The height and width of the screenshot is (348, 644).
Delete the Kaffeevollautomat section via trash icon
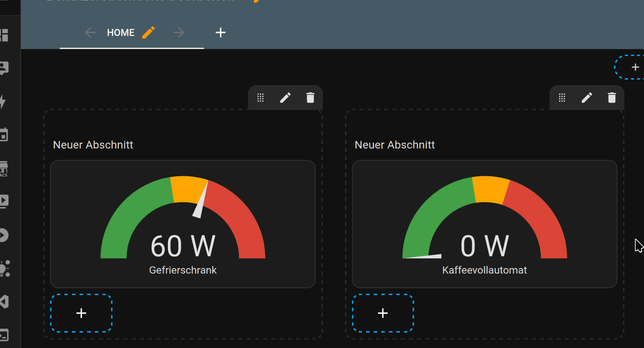tap(612, 97)
